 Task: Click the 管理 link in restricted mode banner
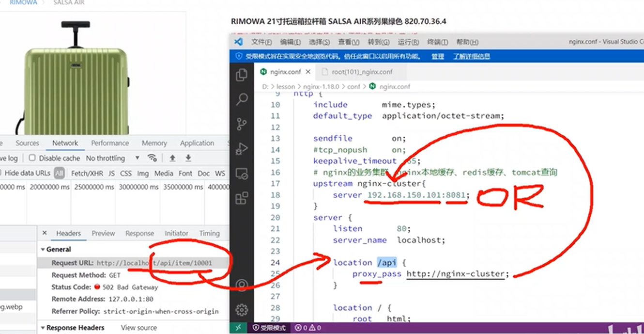pos(438,56)
